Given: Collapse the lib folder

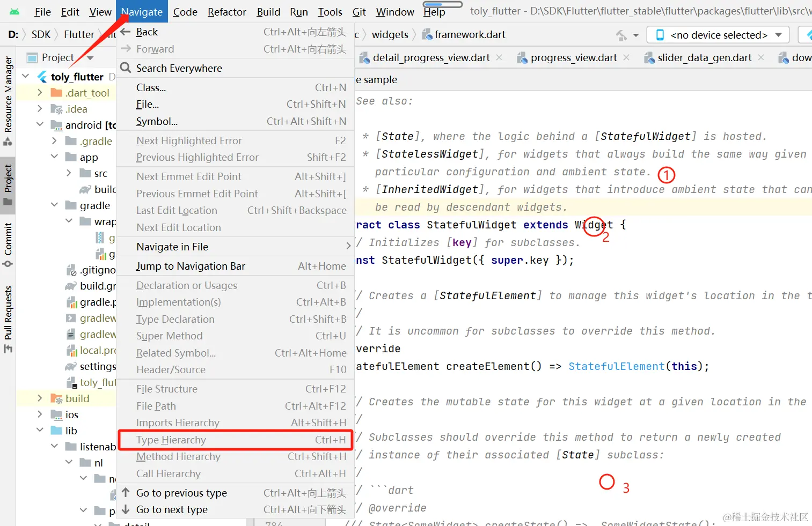Looking at the screenshot, I should coord(40,430).
